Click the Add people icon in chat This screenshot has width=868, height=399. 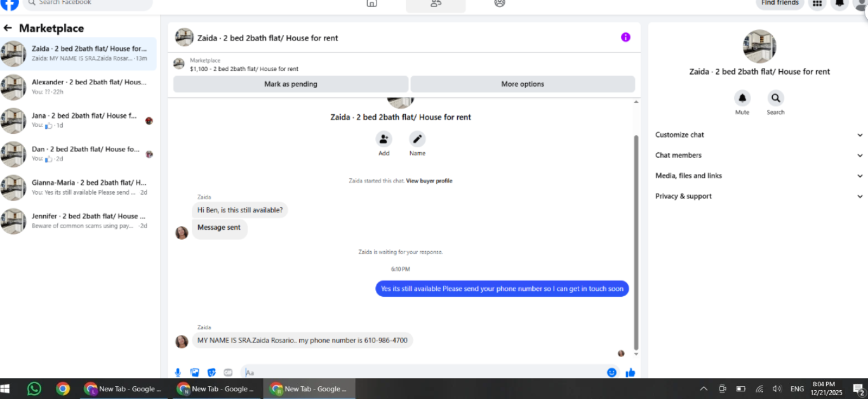384,139
